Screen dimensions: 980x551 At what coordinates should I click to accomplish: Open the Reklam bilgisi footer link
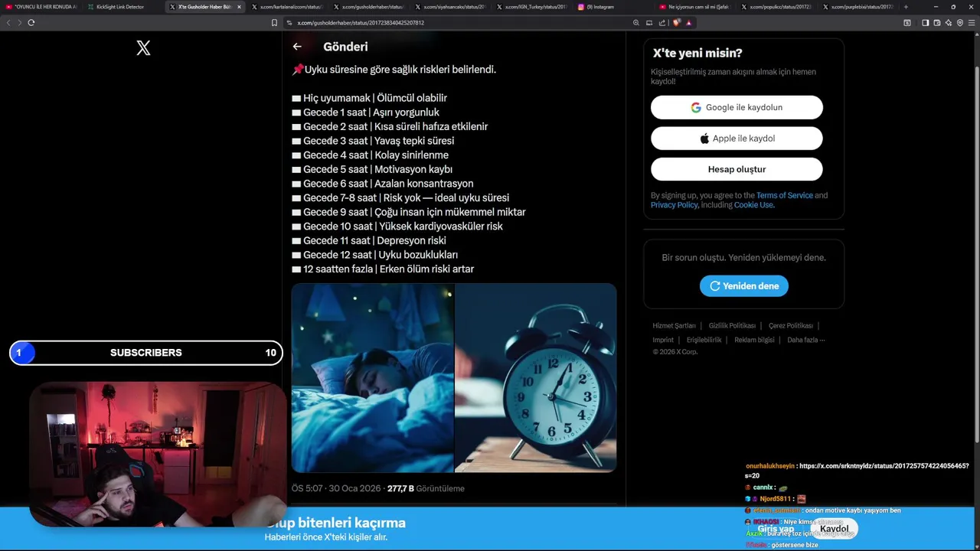tap(754, 340)
